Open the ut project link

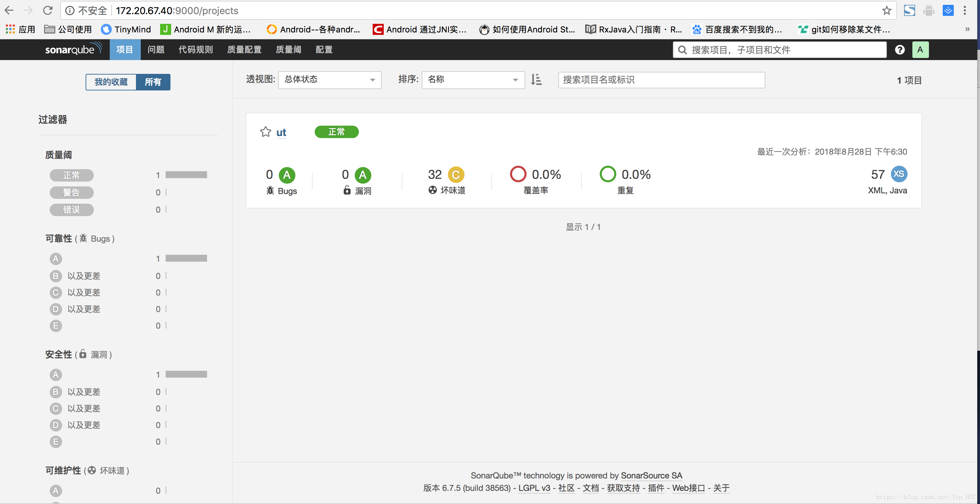(281, 132)
